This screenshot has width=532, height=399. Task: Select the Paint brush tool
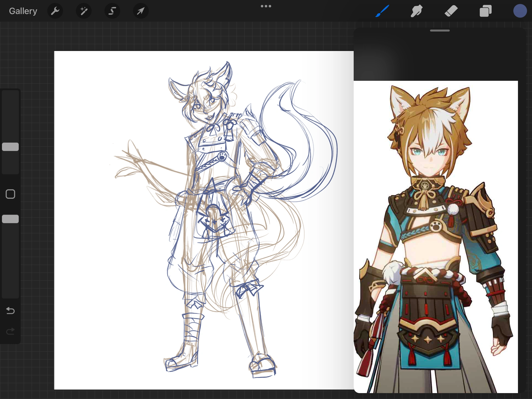click(x=382, y=11)
